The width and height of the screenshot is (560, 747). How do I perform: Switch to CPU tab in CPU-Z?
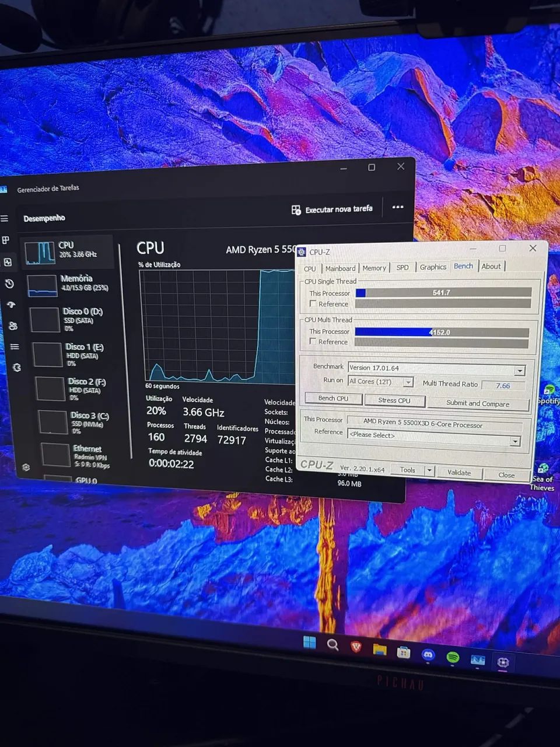pyautogui.click(x=310, y=269)
